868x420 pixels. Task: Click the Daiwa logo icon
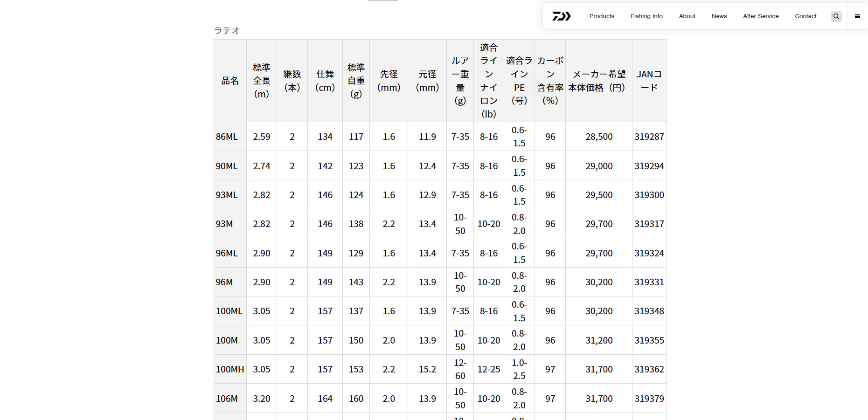pyautogui.click(x=561, y=16)
